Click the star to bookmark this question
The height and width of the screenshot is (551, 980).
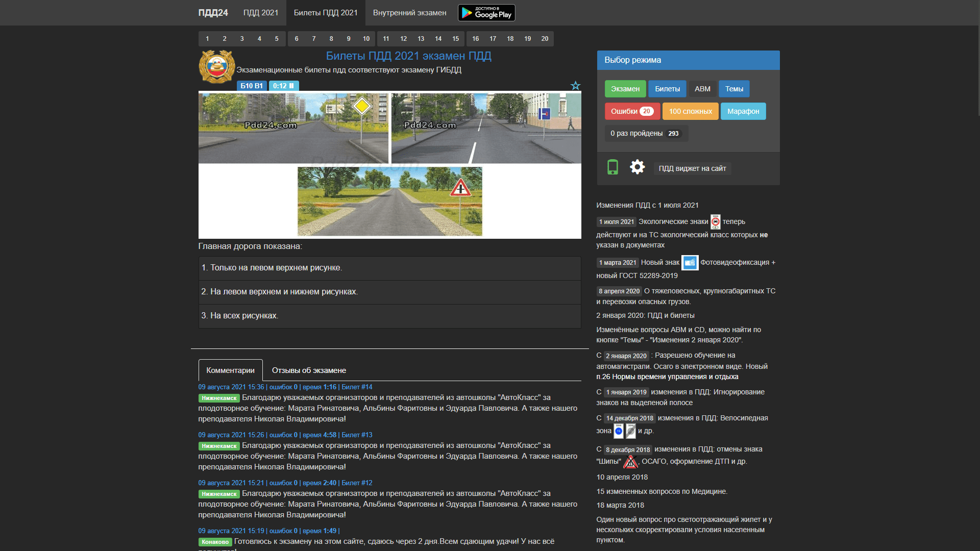point(575,85)
